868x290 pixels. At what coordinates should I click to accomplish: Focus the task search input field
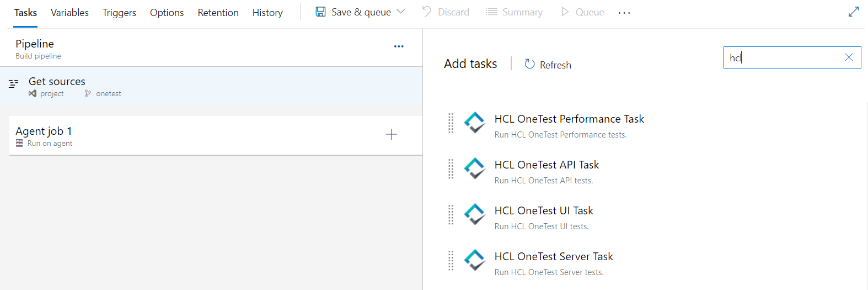pyautogui.click(x=783, y=57)
